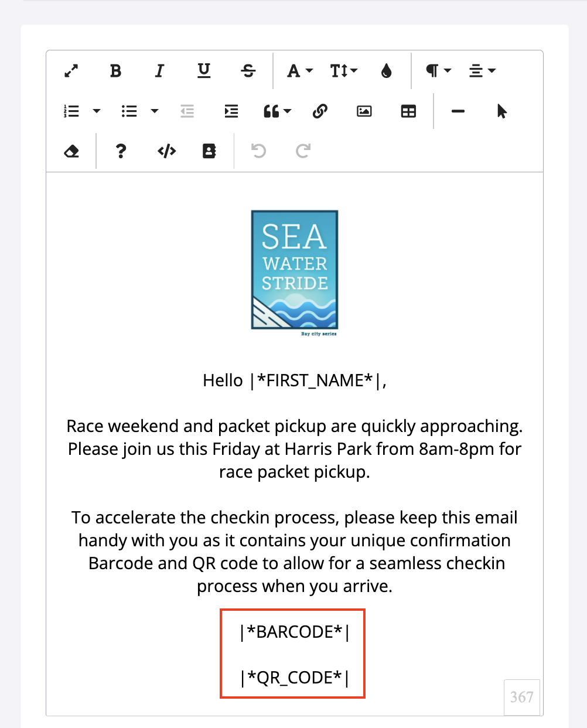The height and width of the screenshot is (728, 587).
Task: Open the text alignment dropdown
Action: point(482,71)
